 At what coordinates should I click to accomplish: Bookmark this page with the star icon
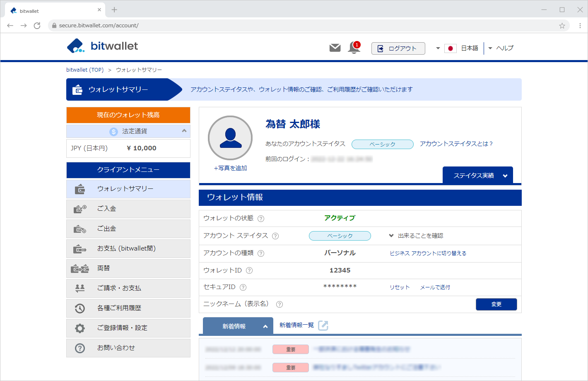(562, 26)
